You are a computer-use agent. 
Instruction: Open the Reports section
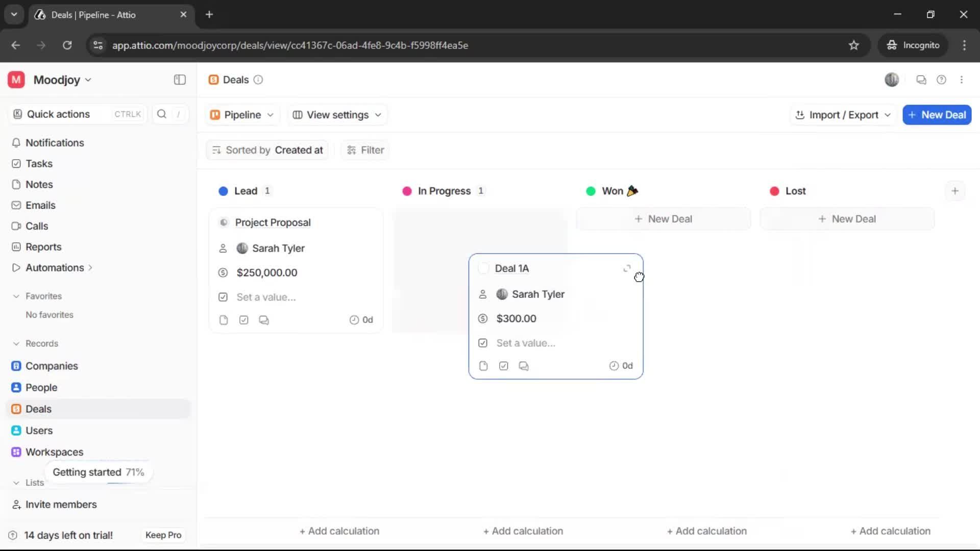[42, 246]
